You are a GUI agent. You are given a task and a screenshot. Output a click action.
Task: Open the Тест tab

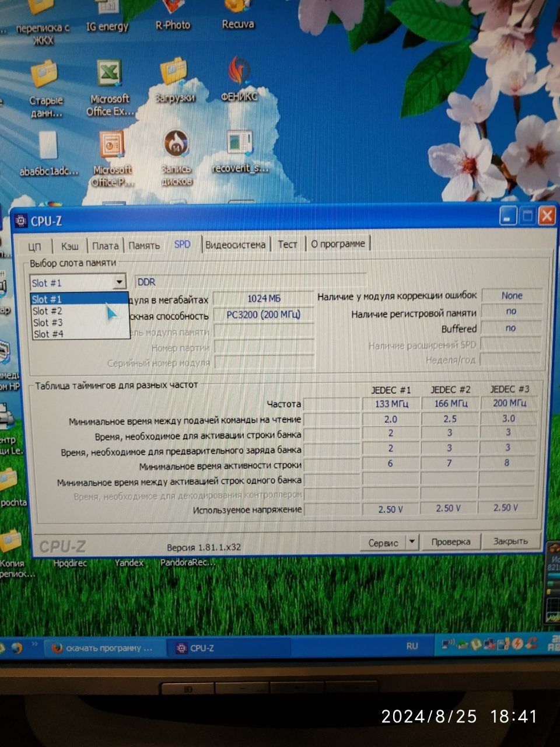(288, 244)
